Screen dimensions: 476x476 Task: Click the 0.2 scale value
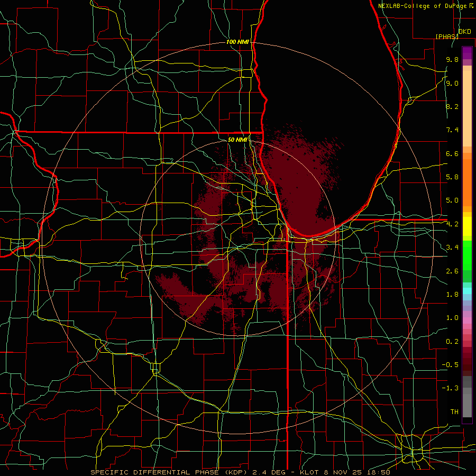(x=452, y=341)
